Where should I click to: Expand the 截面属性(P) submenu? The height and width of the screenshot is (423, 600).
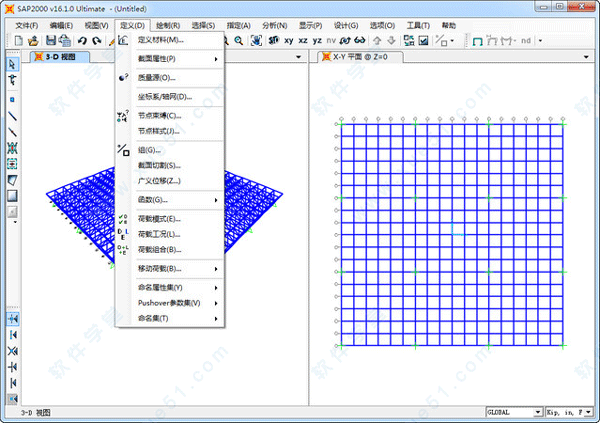[x=171, y=59]
